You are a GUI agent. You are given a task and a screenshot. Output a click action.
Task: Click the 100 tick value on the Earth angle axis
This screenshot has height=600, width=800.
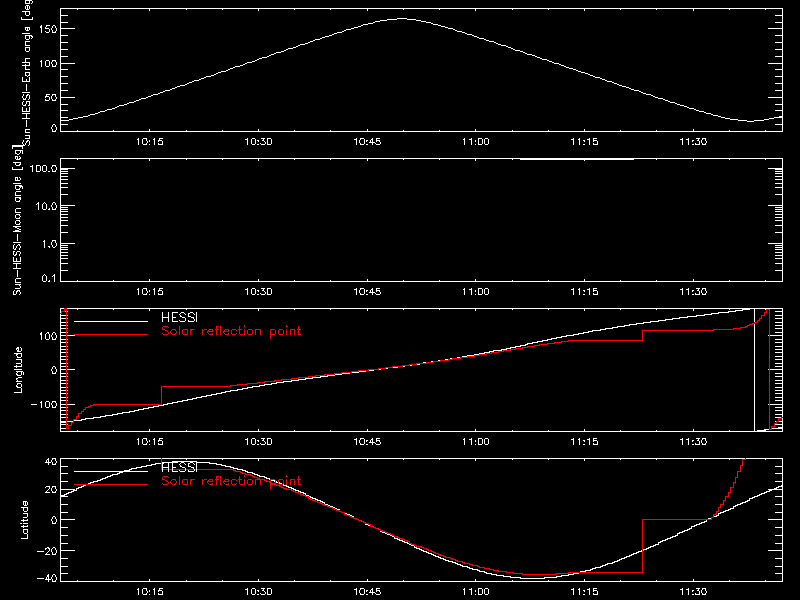48,63
